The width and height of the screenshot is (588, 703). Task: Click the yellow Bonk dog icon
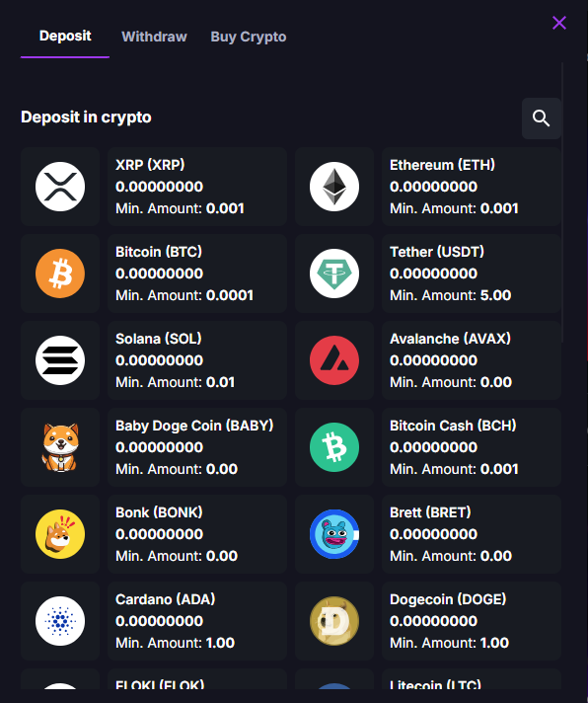click(x=60, y=534)
